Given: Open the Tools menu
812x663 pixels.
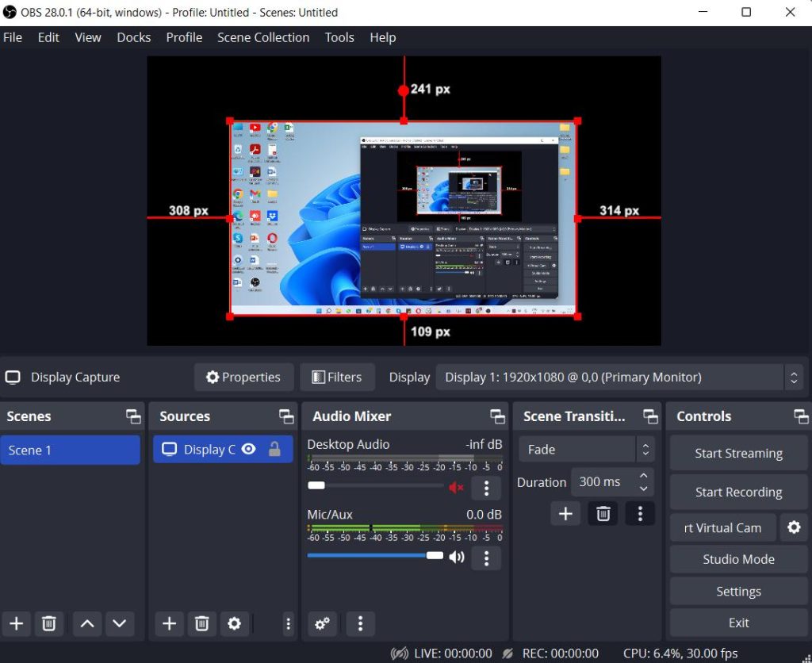Looking at the screenshot, I should coord(339,37).
